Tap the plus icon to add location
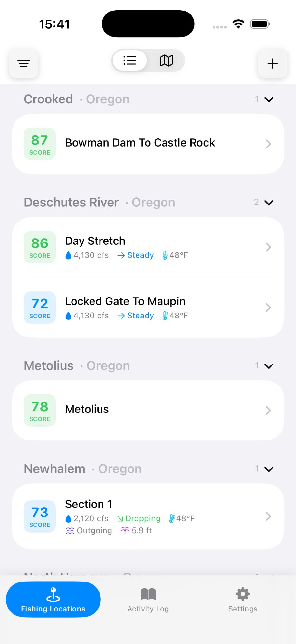 pyautogui.click(x=272, y=63)
